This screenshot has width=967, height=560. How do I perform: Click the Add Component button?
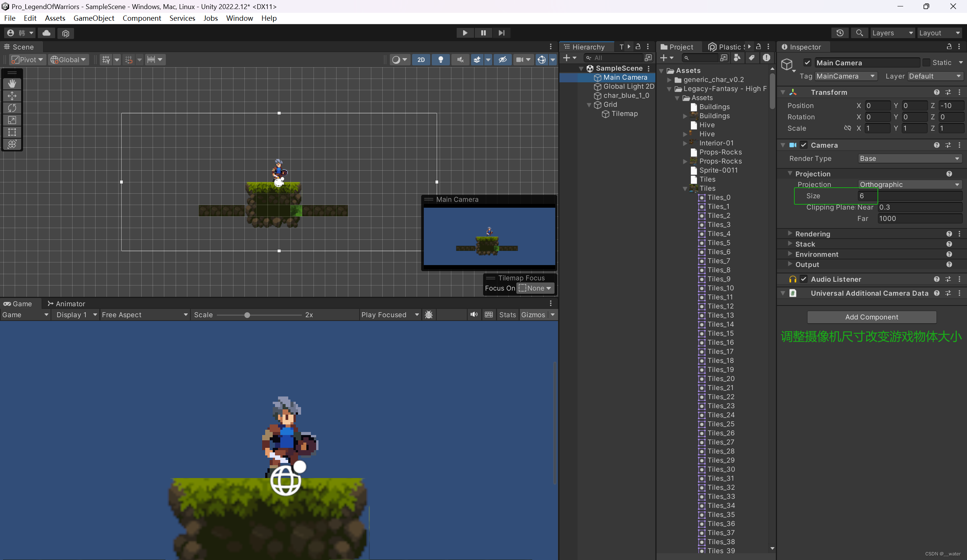[871, 317]
